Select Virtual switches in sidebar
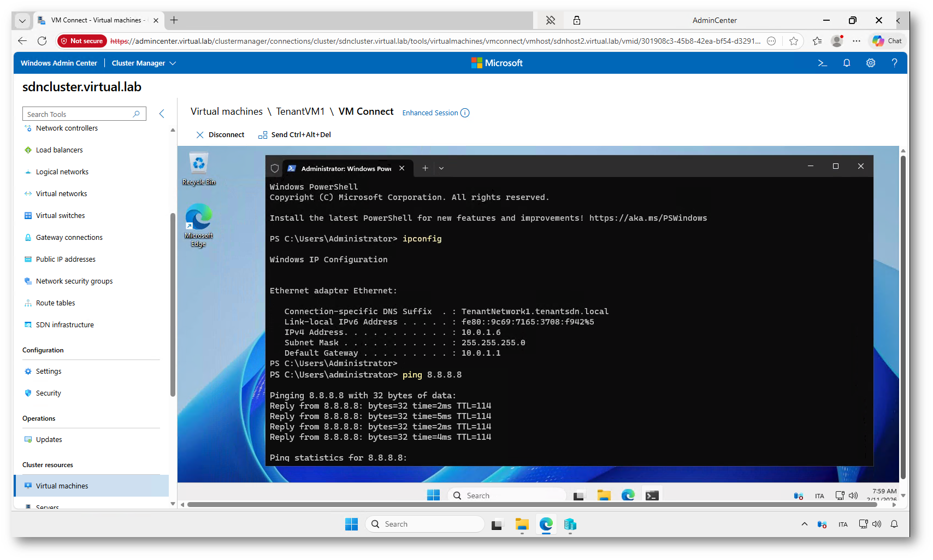933x560 pixels. coord(60,216)
